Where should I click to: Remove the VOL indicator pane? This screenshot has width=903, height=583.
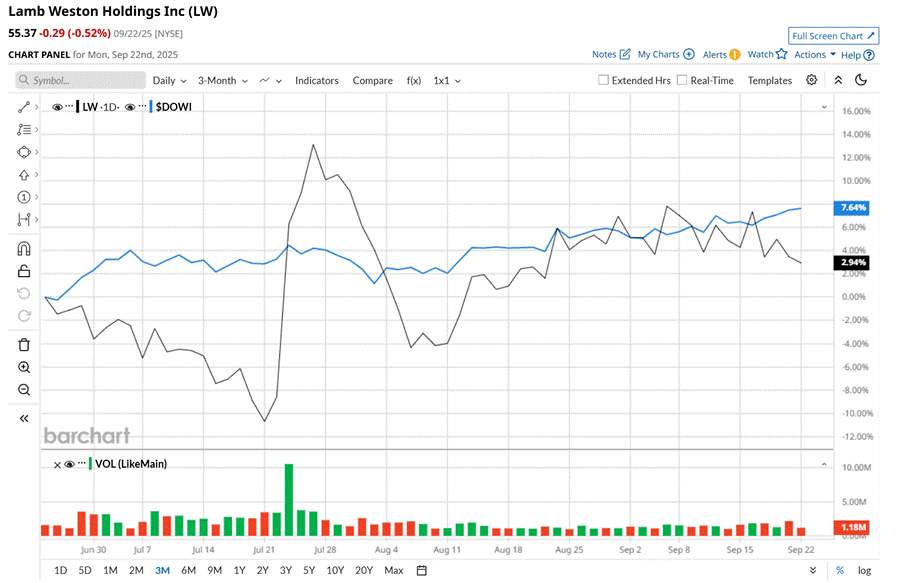pyautogui.click(x=57, y=465)
